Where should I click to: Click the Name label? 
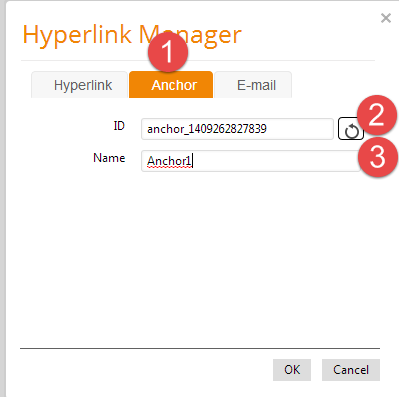point(109,158)
